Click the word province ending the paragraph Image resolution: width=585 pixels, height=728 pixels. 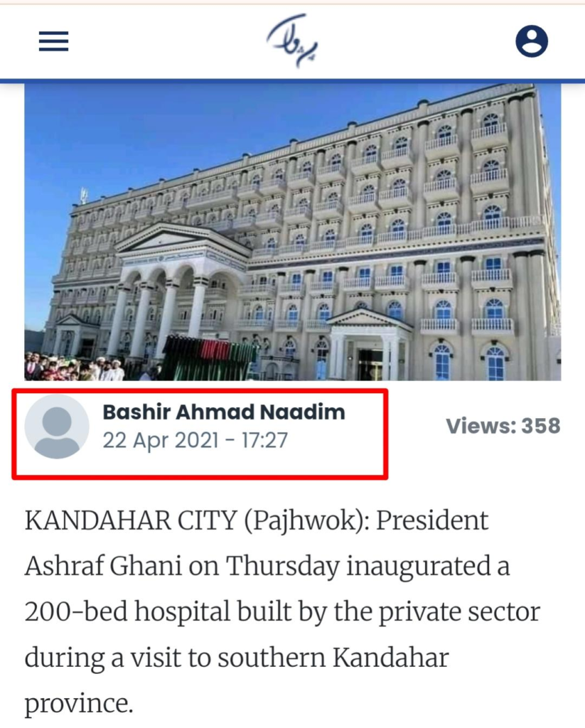coord(77,704)
